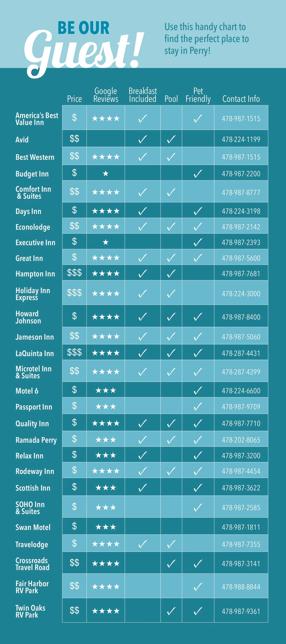The height and width of the screenshot is (644, 286).
Task: Click the Twin Oaks RV Park pool checkmark
Action: point(171,611)
